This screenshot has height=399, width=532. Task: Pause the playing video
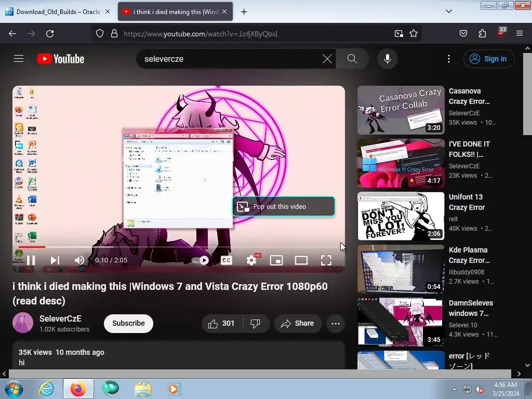coord(31,260)
